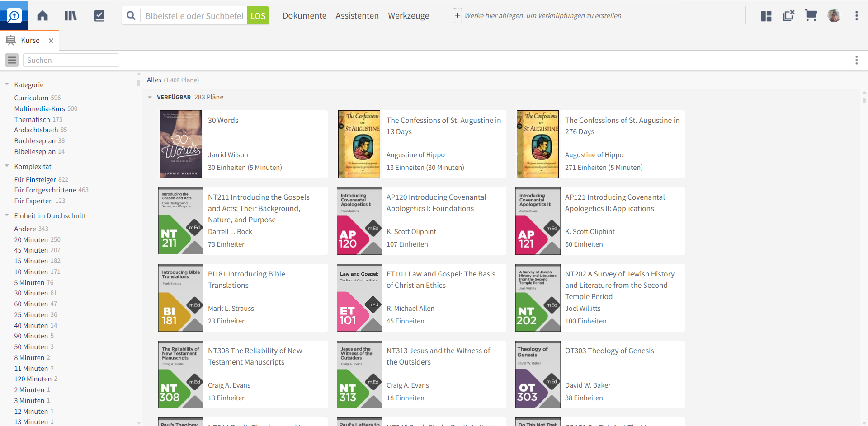Open the NT211 course cover
Image resolution: width=868 pixels, height=426 pixels.
pos(181,221)
